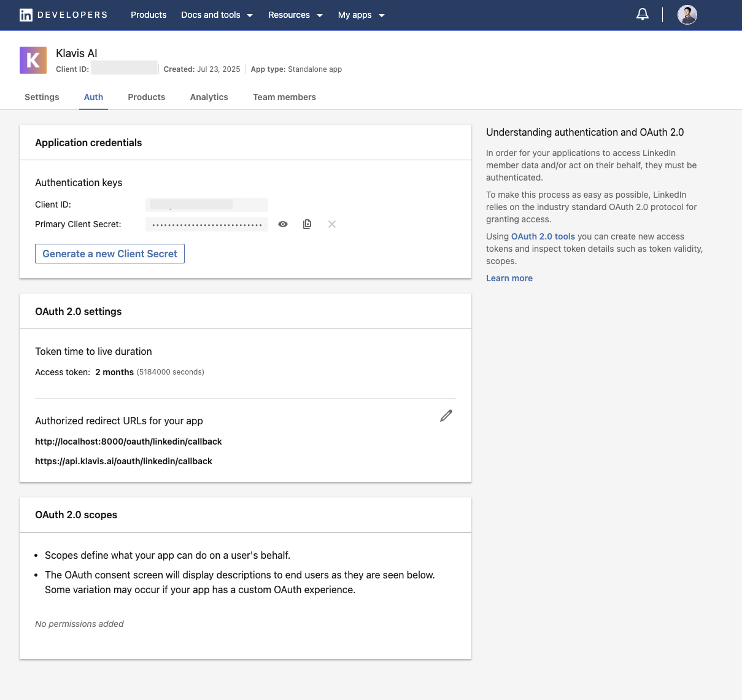This screenshot has height=700, width=742.
Task: Click the header Client ID redacted value
Action: [125, 68]
